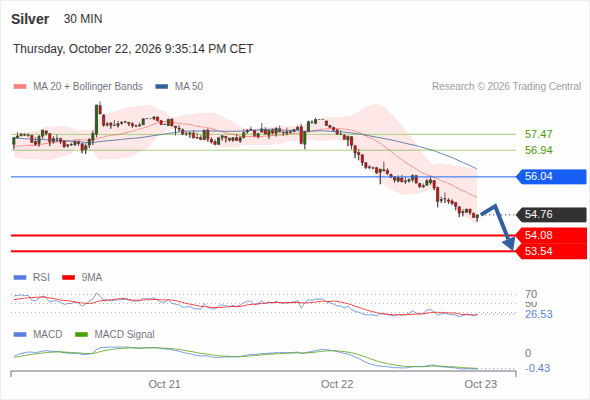This screenshot has width=590, height=400.
Task: Click the 57.47 resistance level label
Action: (x=538, y=134)
